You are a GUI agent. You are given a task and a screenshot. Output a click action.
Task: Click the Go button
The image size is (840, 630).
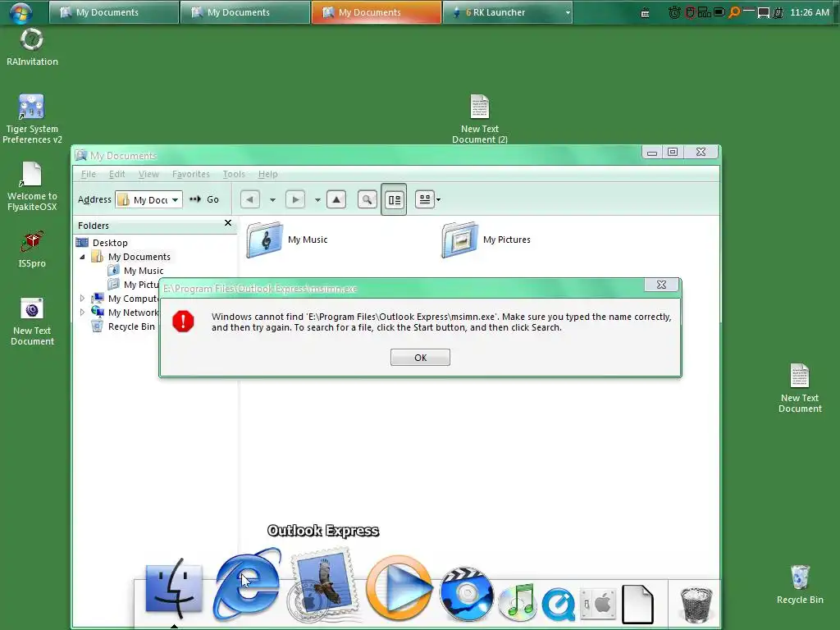pos(204,199)
